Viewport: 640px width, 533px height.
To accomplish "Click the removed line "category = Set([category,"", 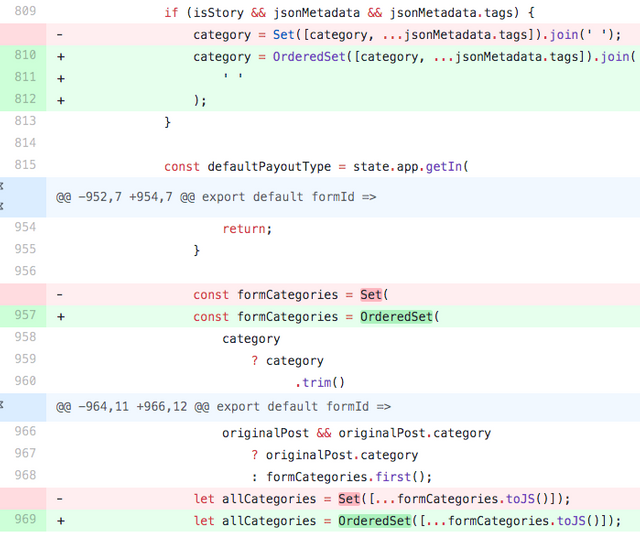I will (x=407, y=35).
